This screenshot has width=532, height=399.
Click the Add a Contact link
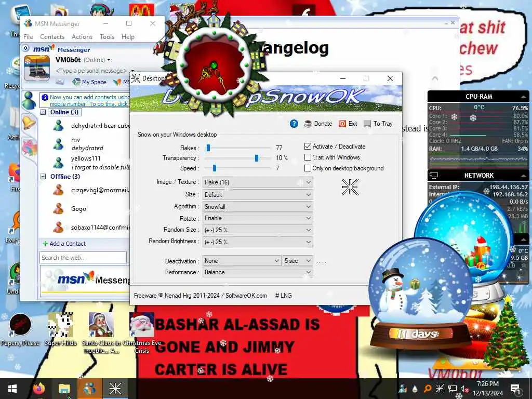click(68, 244)
